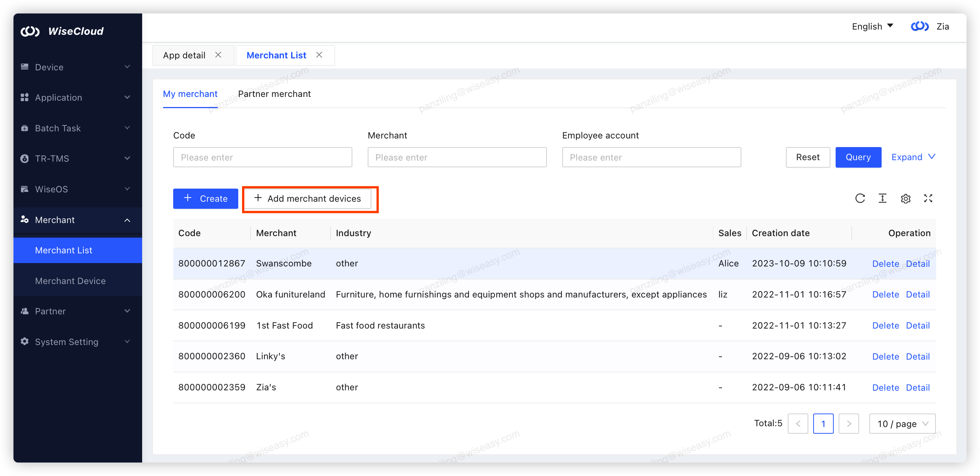Open the English language dropdown
This screenshot has width=980, height=476.
click(872, 26)
